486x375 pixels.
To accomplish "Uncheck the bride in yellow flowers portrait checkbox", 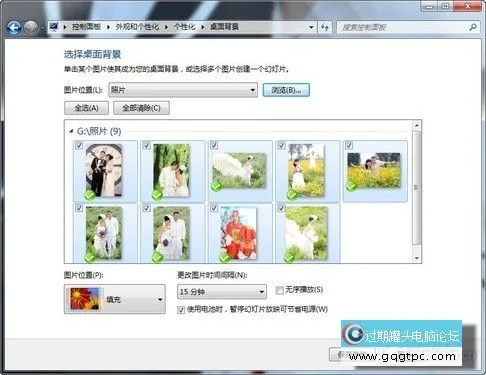I will (281, 145).
